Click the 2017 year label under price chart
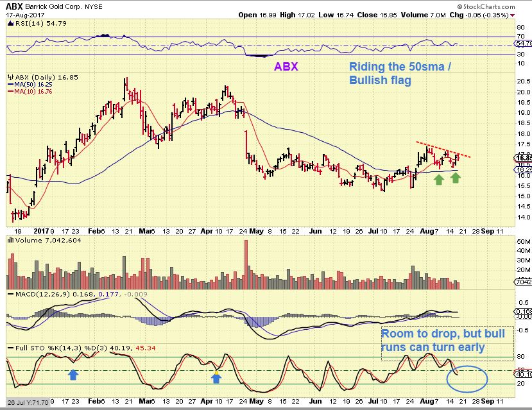Viewport: 532px width, 410px height. coord(42,231)
